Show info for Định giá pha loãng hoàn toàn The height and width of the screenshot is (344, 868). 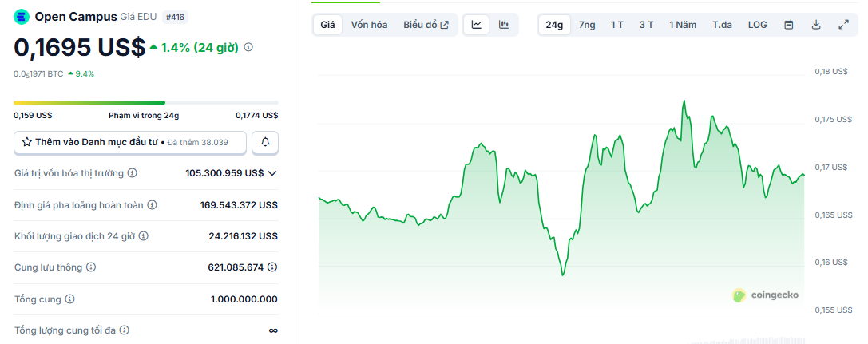(x=153, y=205)
